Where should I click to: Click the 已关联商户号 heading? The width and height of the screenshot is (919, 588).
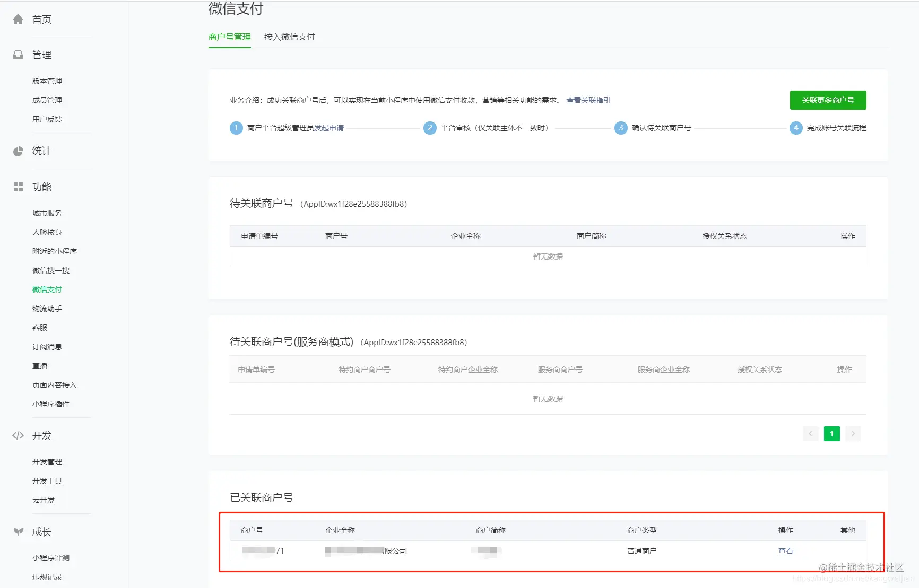pyautogui.click(x=262, y=497)
